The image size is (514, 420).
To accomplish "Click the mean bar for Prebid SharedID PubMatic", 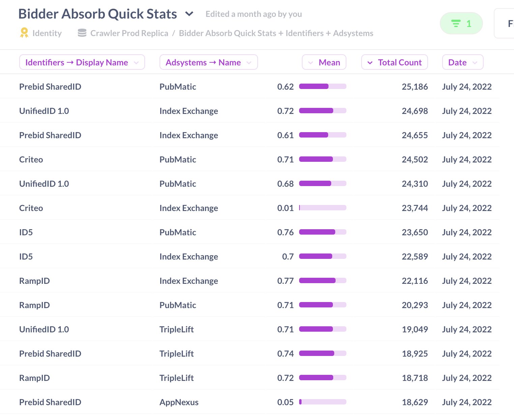I will point(322,86).
